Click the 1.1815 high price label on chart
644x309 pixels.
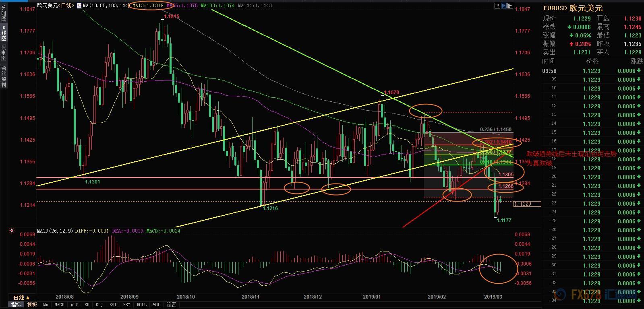click(x=171, y=16)
